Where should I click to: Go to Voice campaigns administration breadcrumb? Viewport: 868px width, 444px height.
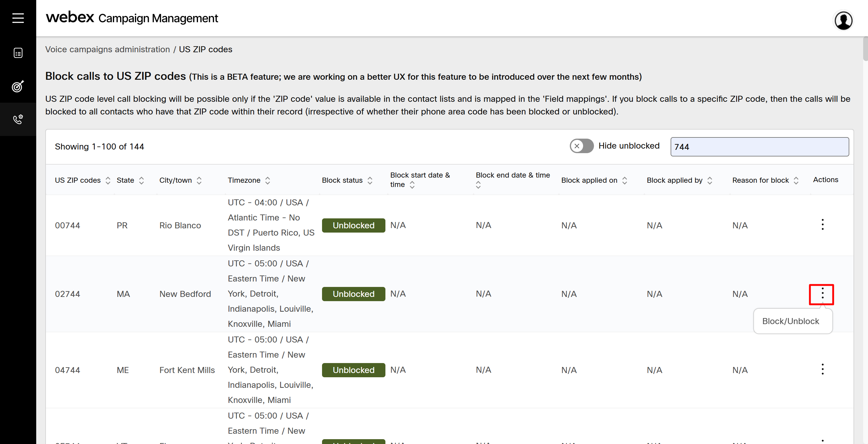click(107, 49)
